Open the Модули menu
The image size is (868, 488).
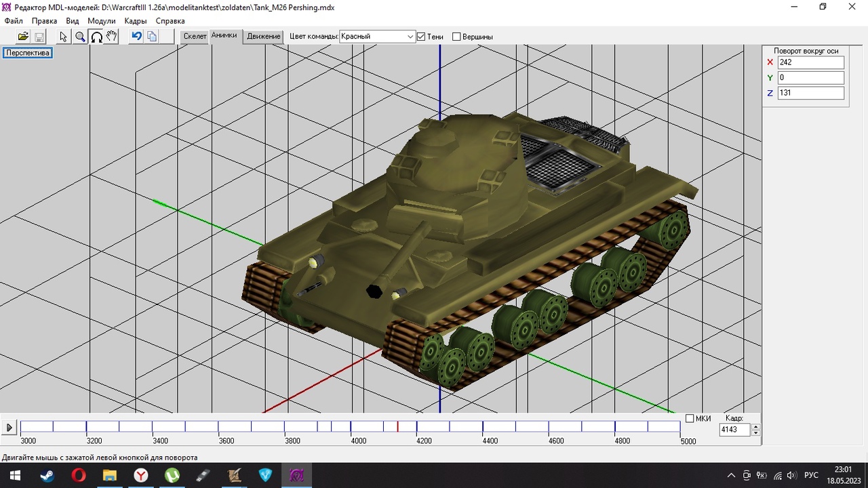[x=102, y=21]
